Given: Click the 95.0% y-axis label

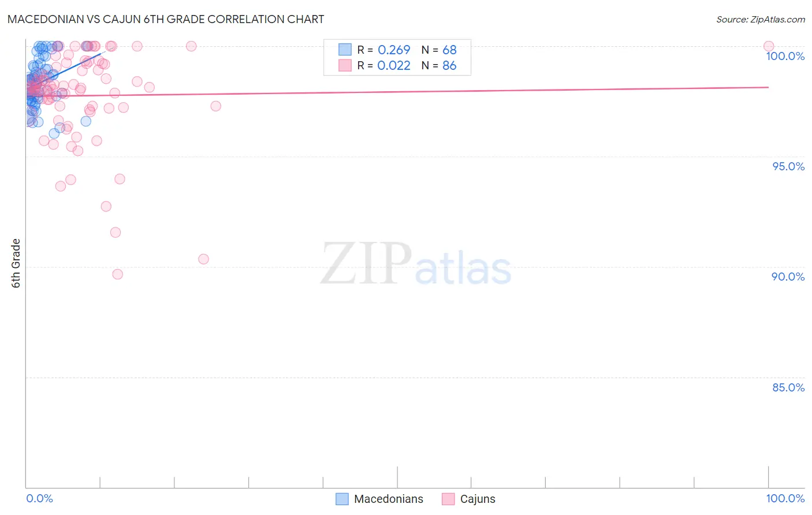Looking at the screenshot, I should coord(788,166).
